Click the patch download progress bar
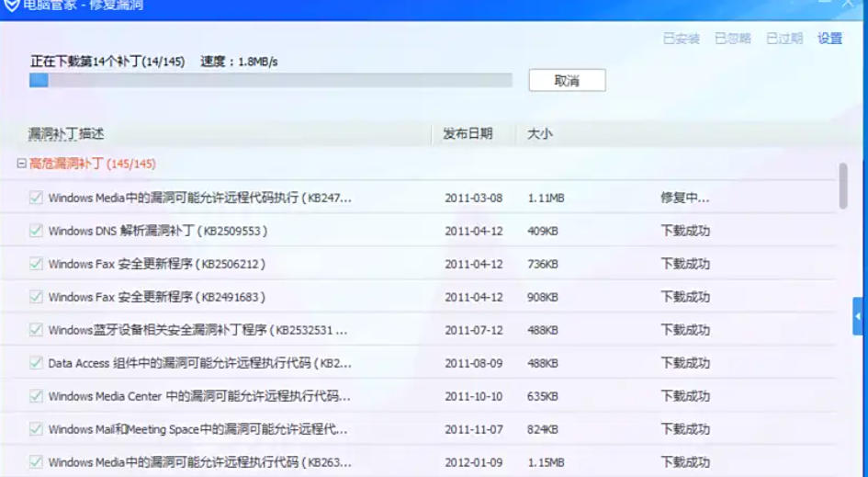Viewport: 868px width, 477px height. click(270, 81)
